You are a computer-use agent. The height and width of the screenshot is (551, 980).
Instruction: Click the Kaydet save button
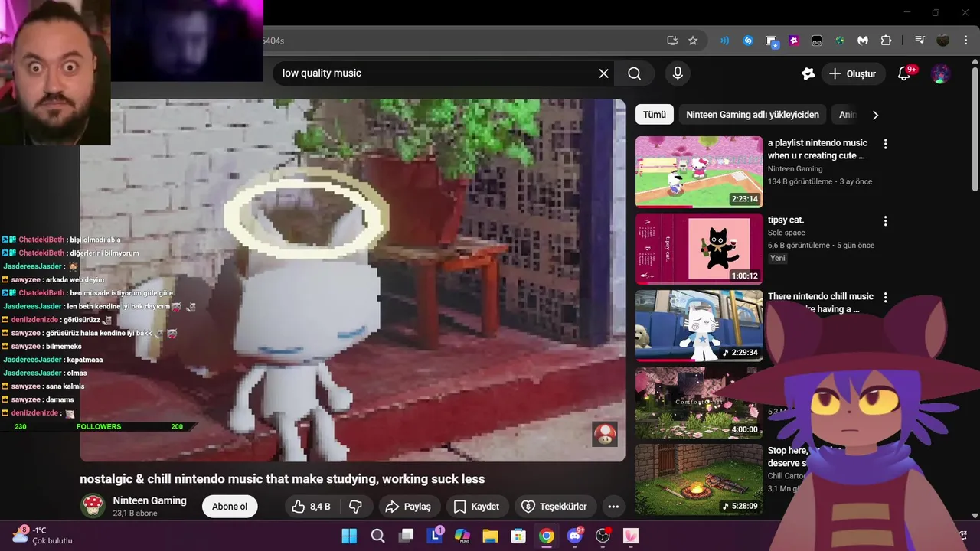pos(476,507)
